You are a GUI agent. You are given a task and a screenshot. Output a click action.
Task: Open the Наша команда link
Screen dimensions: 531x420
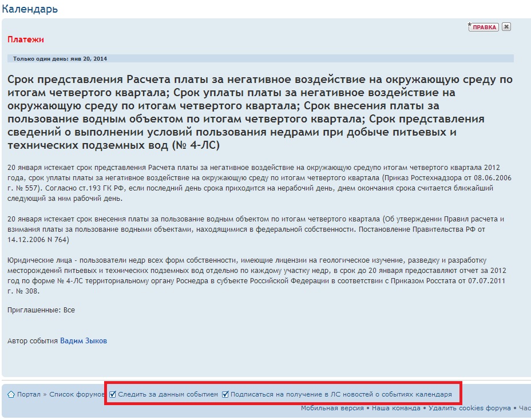pos(395,408)
